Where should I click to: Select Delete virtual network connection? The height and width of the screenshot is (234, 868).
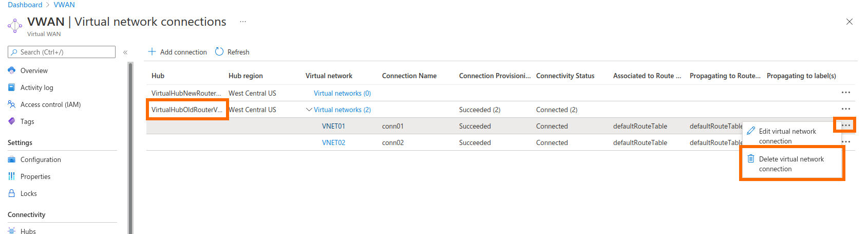click(791, 164)
